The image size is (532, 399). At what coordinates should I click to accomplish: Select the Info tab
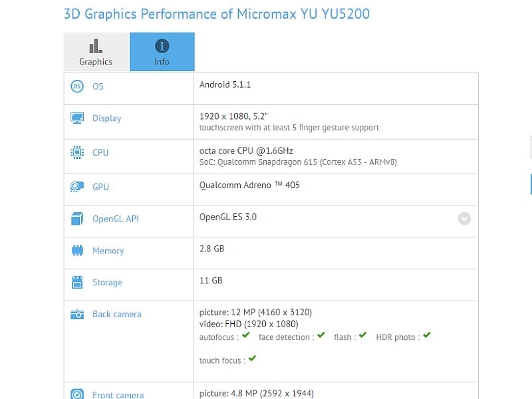click(162, 52)
